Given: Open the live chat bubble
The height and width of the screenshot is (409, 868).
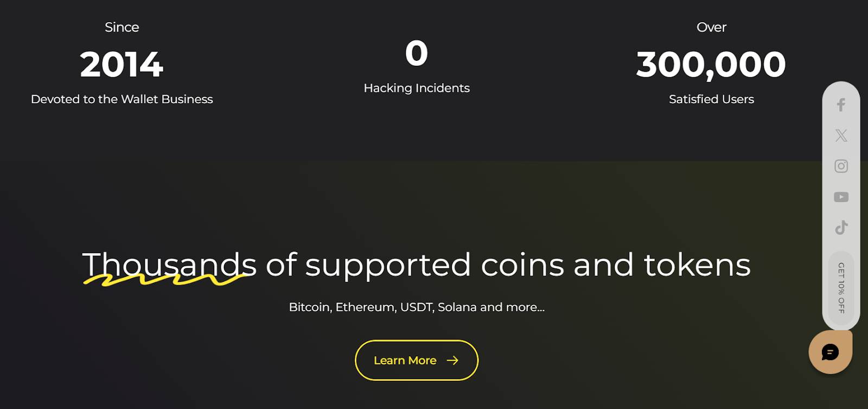Looking at the screenshot, I should coord(830,352).
